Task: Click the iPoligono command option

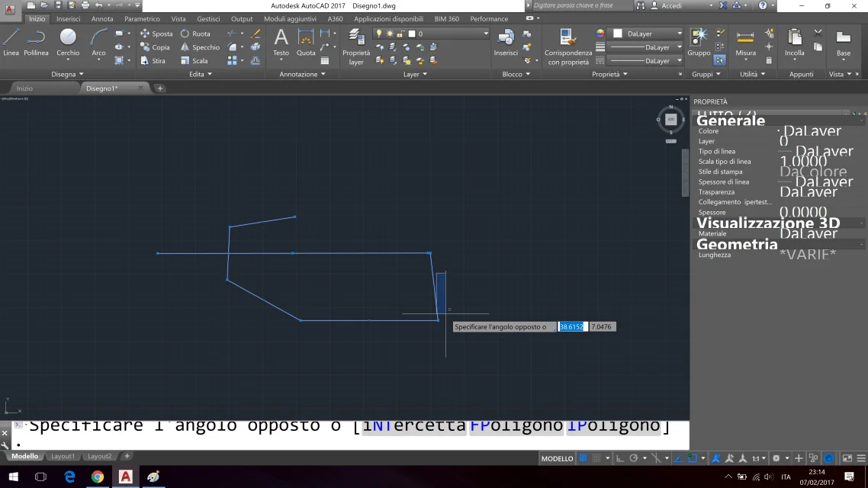Action: tap(612, 425)
